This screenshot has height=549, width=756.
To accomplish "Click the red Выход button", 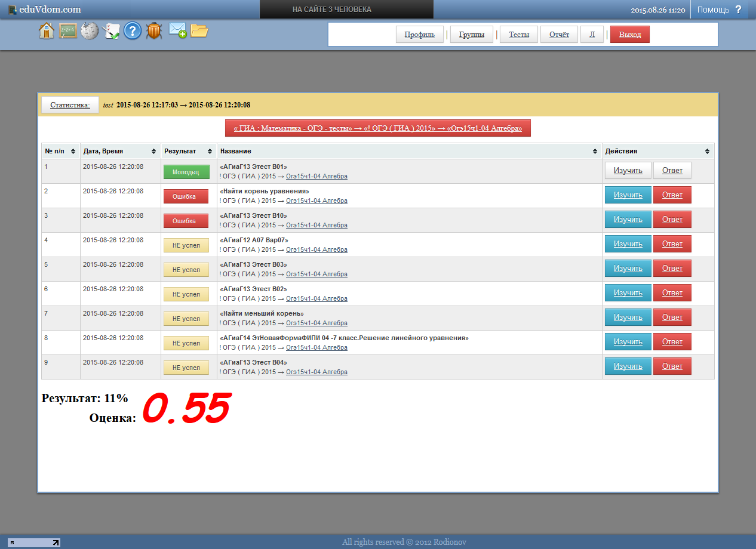I will point(629,35).
